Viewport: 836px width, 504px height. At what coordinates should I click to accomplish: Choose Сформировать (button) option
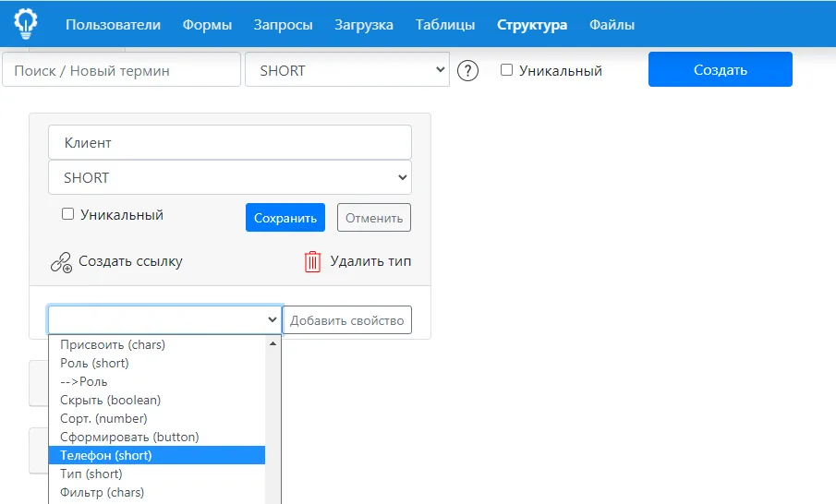coord(157,437)
